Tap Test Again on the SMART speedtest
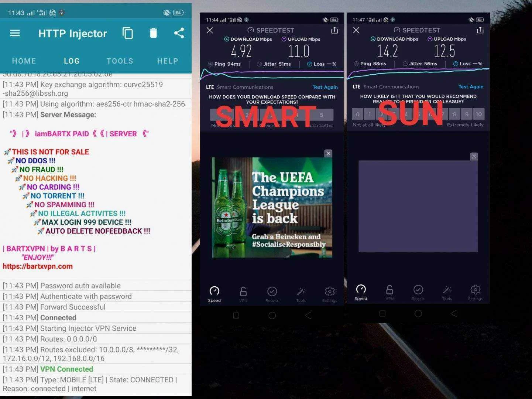Screen dimensions: 532x399 [x=325, y=87]
